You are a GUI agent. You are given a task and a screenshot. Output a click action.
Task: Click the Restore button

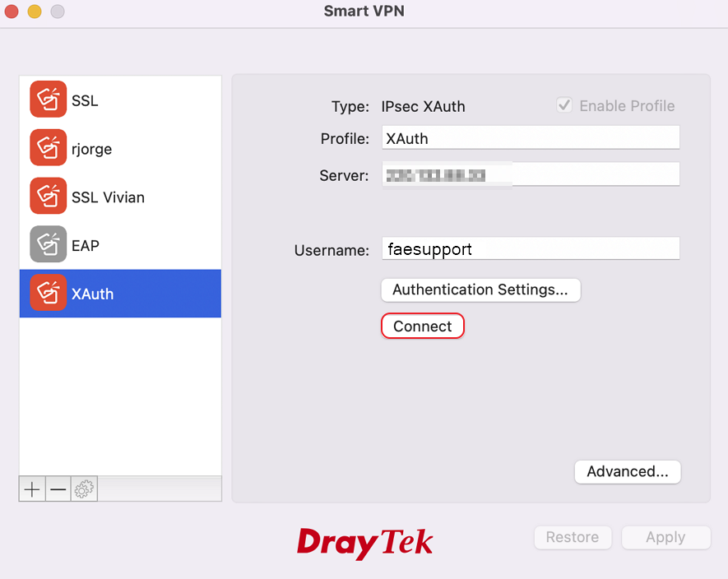[x=573, y=537]
